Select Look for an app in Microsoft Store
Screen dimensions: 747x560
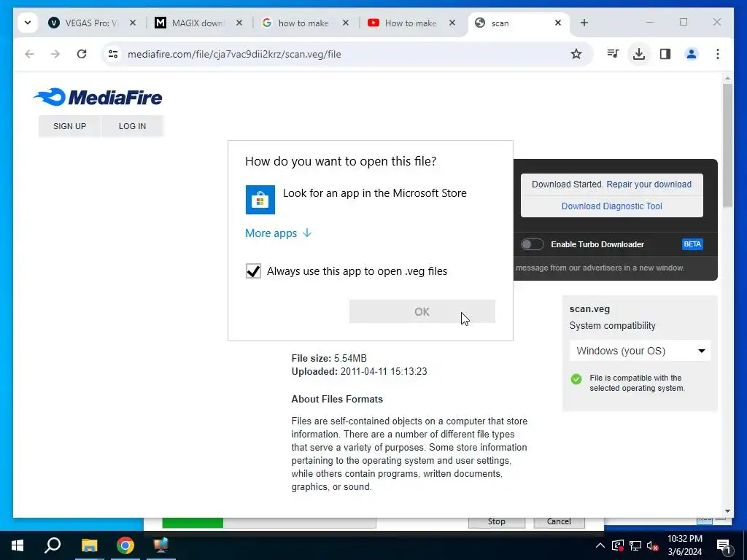click(370, 199)
